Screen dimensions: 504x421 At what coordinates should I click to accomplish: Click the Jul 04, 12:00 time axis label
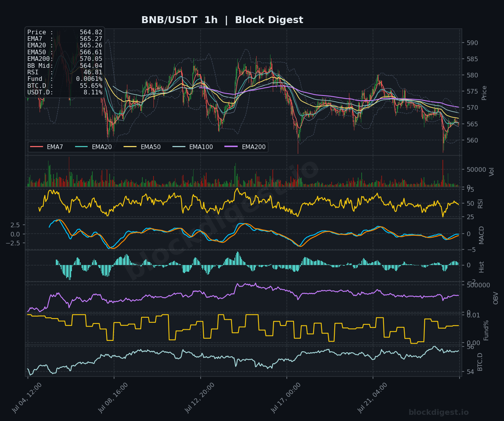(x=27, y=398)
